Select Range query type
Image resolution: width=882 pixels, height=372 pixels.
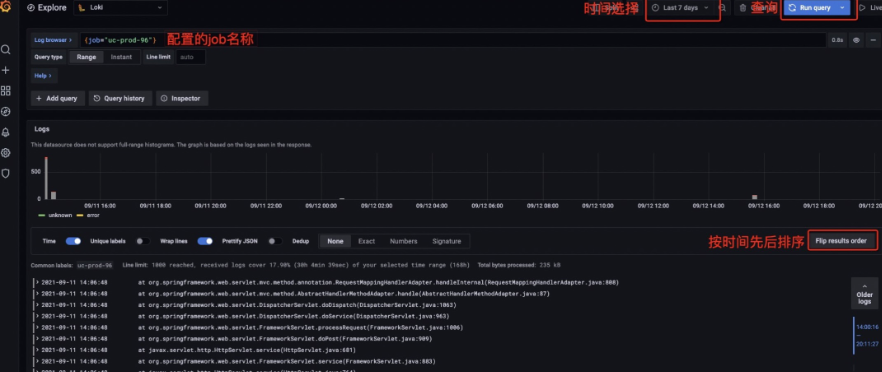pyautogui.click(x=86, y=57)
